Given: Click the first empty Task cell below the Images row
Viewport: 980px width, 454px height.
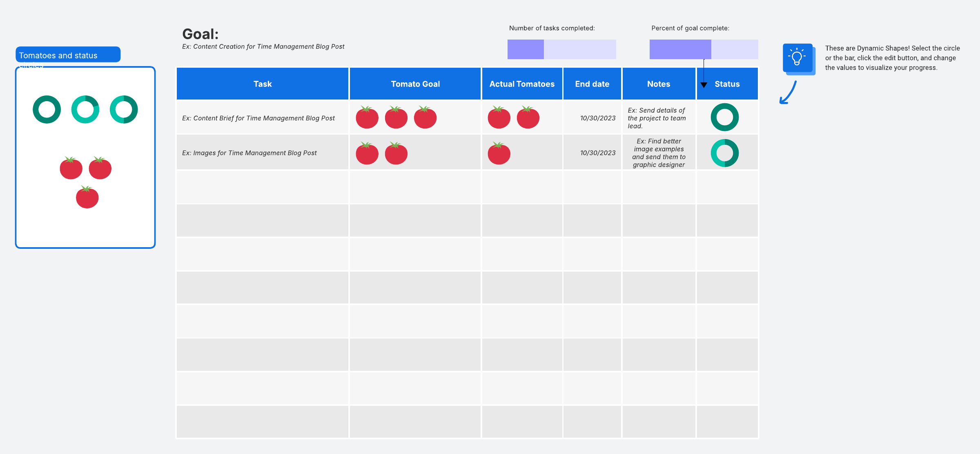Looking at the screenshot, I should (263, 187).
